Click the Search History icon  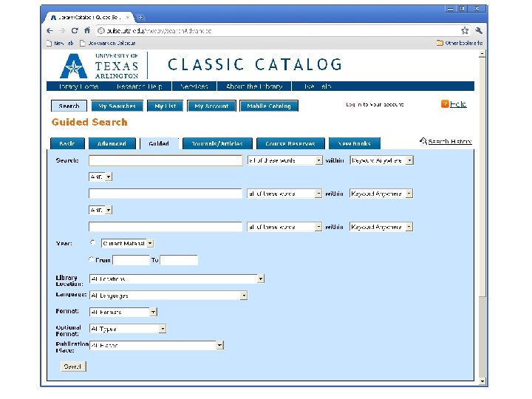(423, 141)
